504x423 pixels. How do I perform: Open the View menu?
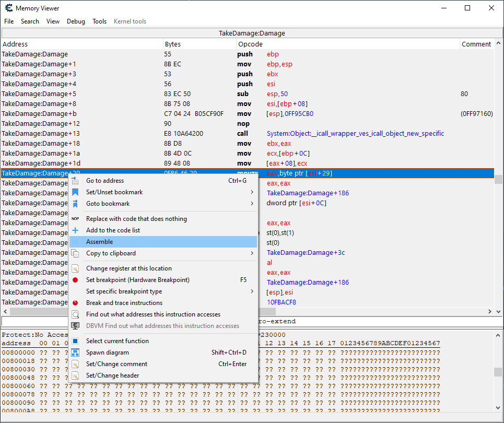pos(53,21)
